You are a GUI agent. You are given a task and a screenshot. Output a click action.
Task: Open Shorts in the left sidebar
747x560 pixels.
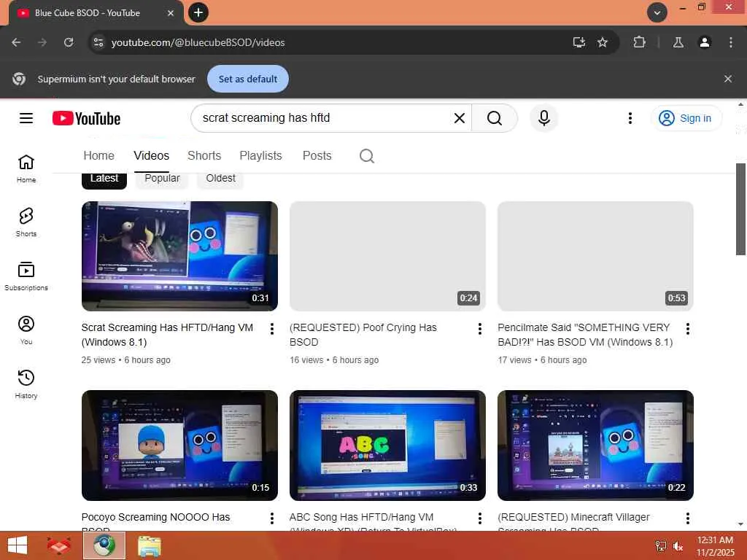pos(26,222)
